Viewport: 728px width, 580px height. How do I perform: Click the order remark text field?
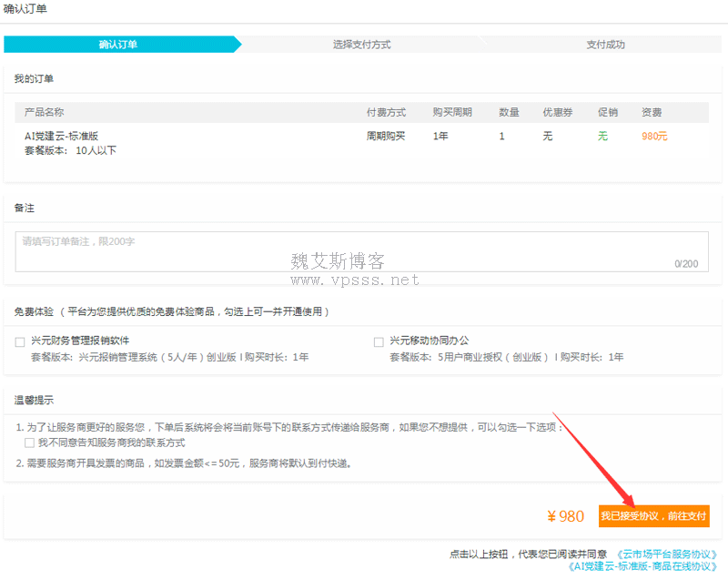pos(361,251)
